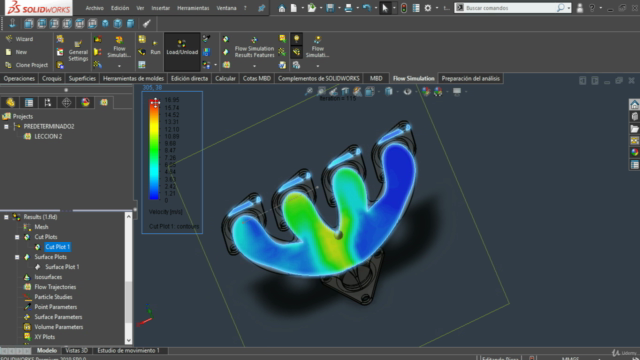The image size is (640, 360).
Task: Open Herramientas menu
Action: [x=193, y=8]
